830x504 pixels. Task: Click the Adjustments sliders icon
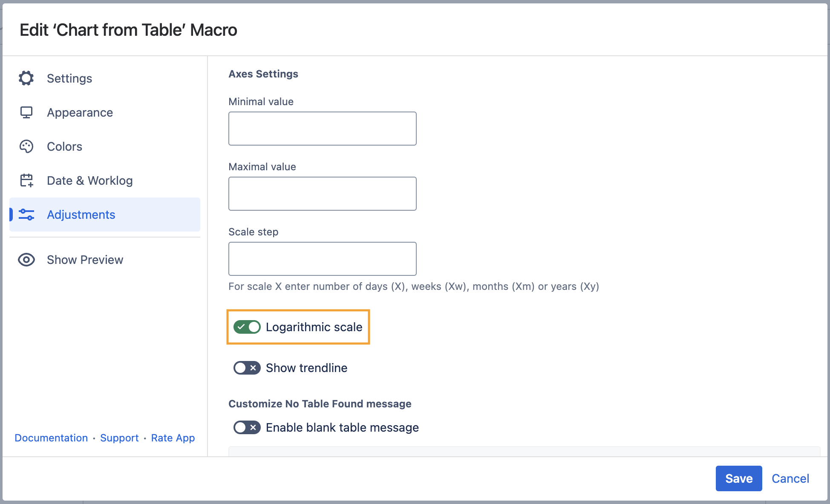pyautogui.click(x=26, y=215)
